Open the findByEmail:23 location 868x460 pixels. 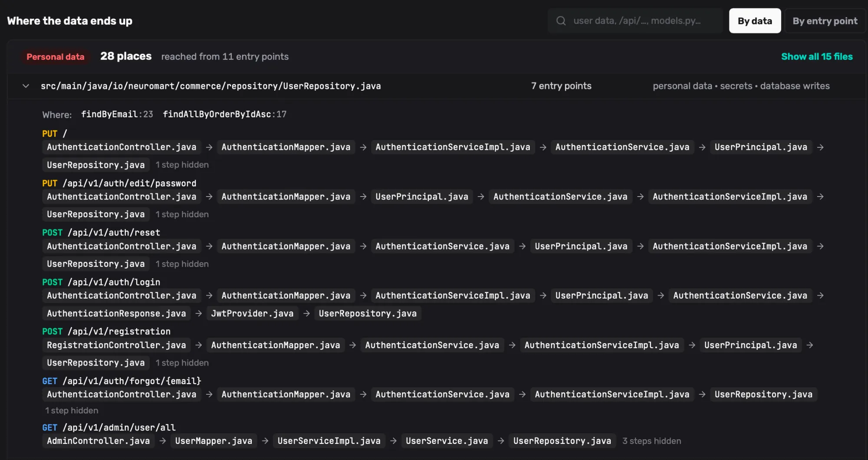(x=117, y=114)
